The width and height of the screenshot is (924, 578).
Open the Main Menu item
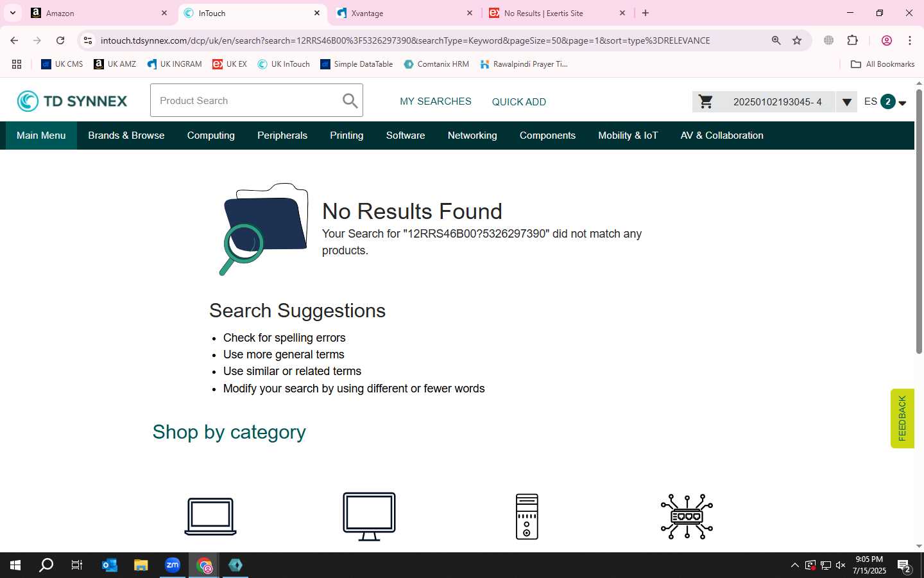(41, 136)
